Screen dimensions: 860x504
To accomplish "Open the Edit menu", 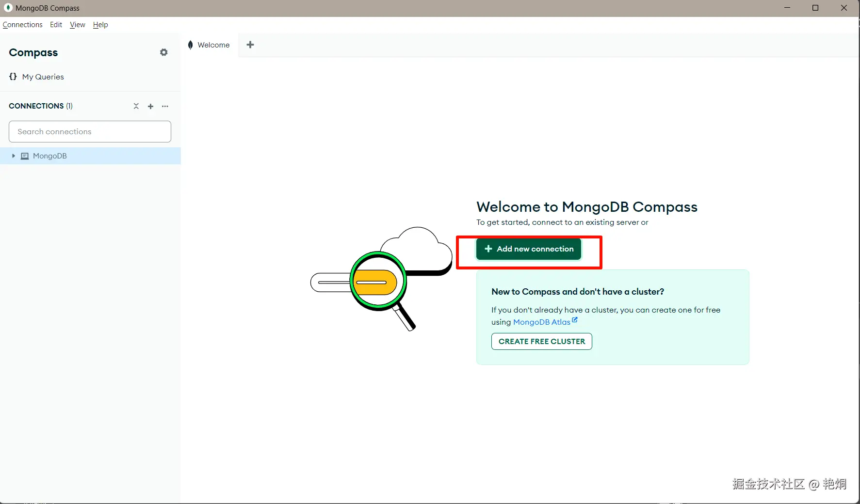I will point(56,25).
